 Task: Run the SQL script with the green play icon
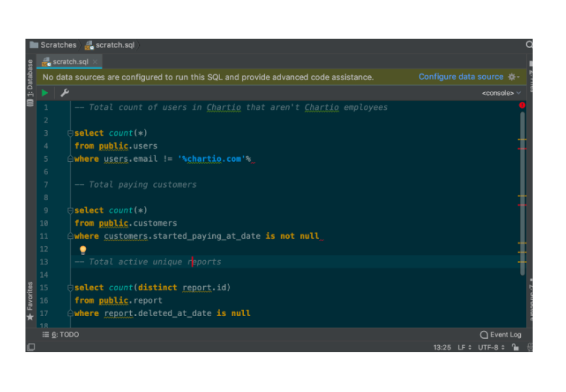click(45, 92)
